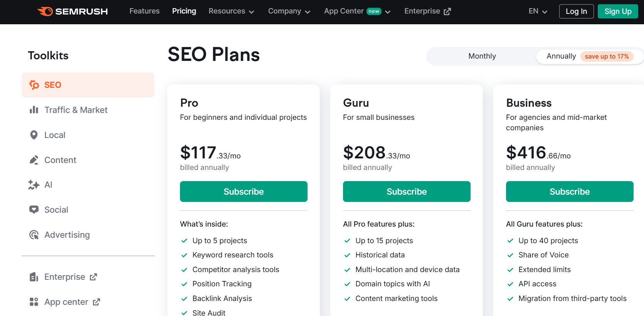Click the Sign Up button
644x316 pixels.
618,12
